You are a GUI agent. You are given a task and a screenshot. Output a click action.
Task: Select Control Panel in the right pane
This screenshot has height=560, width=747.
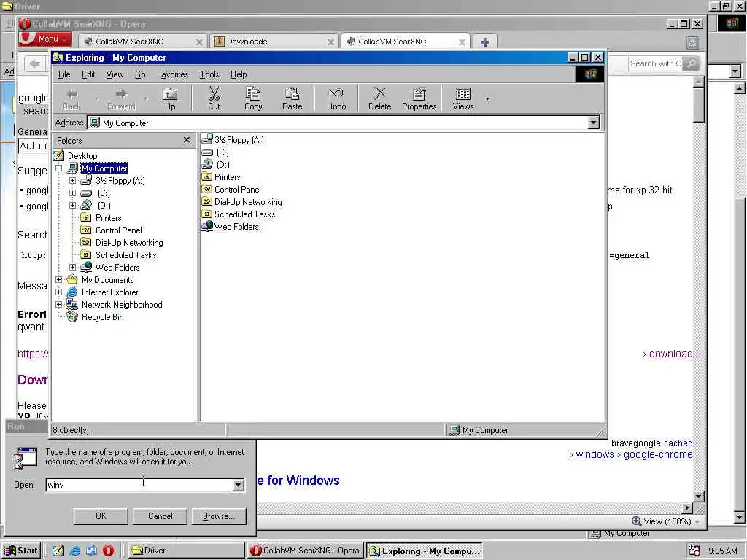(x=231, y=190)
